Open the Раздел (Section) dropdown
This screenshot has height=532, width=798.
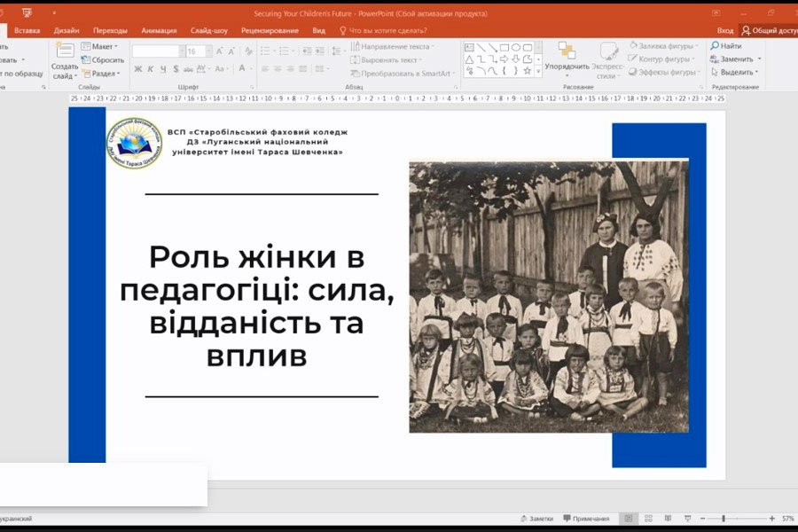coord(103,74)
